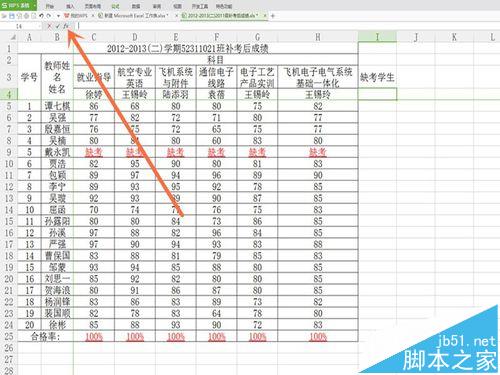This screenshot has width=500, height=375.
Task: Select column J header
Action: point(416,37)
